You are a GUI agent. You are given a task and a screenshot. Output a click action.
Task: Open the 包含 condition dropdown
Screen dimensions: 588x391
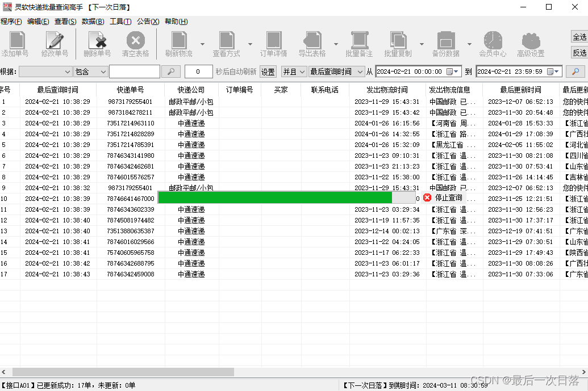pyautogui.click(x=91, y=72)
